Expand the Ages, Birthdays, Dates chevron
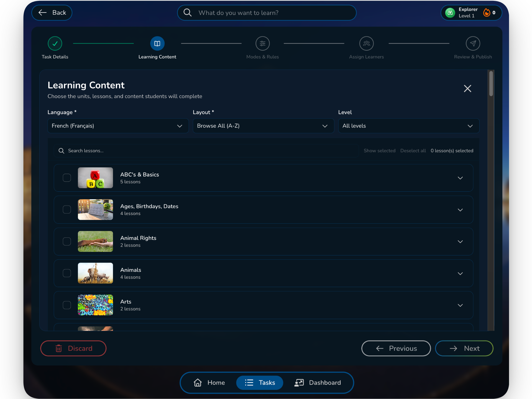This screenshot has width=532, height=399. click(x=460, y=210)
